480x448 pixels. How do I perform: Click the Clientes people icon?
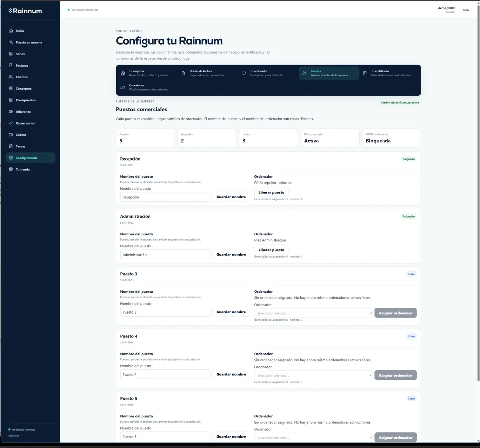(11, 77)
